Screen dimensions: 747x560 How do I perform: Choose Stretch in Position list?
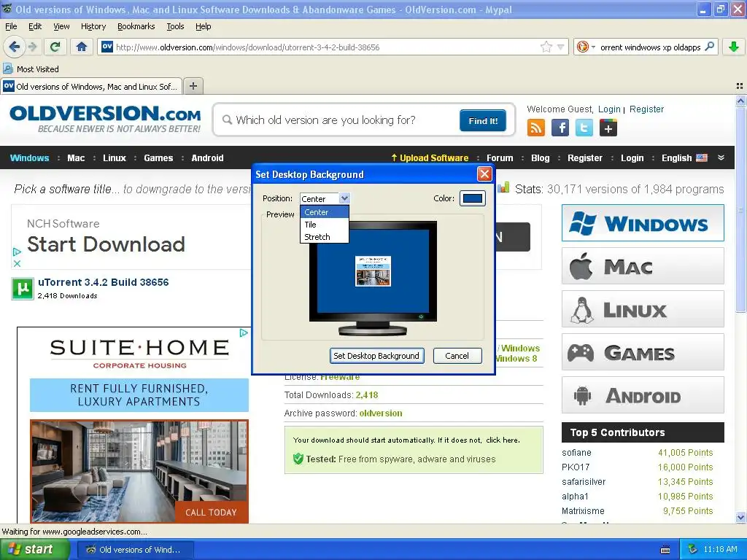[x=325, y=237]
